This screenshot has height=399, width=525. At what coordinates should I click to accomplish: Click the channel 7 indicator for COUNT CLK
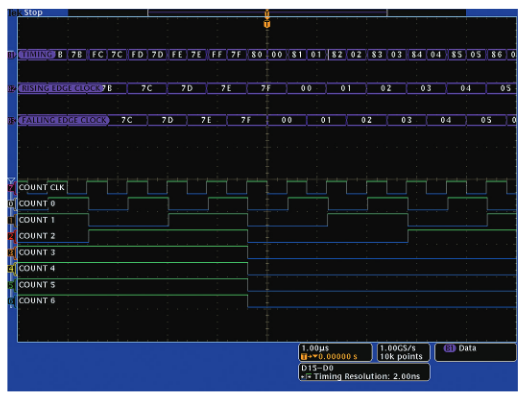coord(11,187)
